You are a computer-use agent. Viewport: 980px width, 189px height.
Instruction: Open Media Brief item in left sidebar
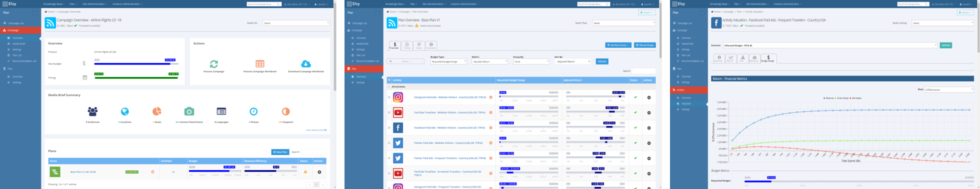coord(19,44)
